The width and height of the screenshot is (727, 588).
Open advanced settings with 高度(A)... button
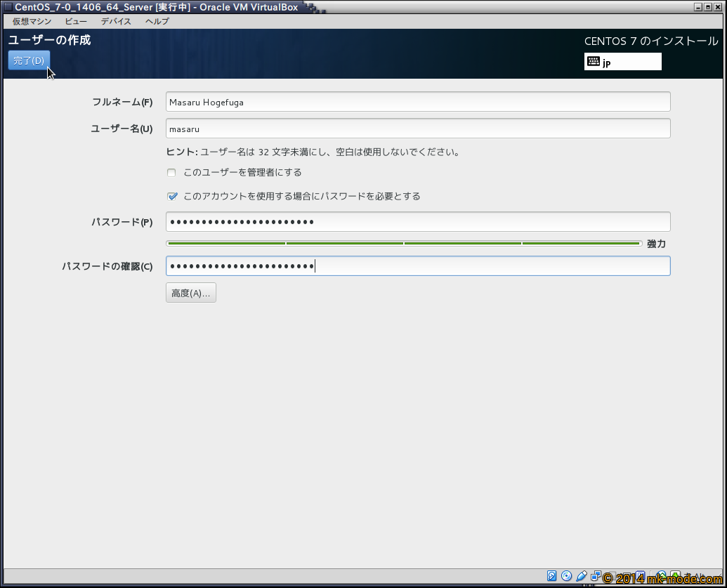[x=191, y=293]
